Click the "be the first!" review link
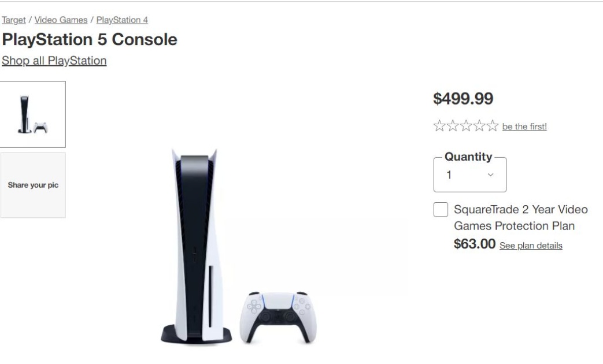 [x=524, y=127]
